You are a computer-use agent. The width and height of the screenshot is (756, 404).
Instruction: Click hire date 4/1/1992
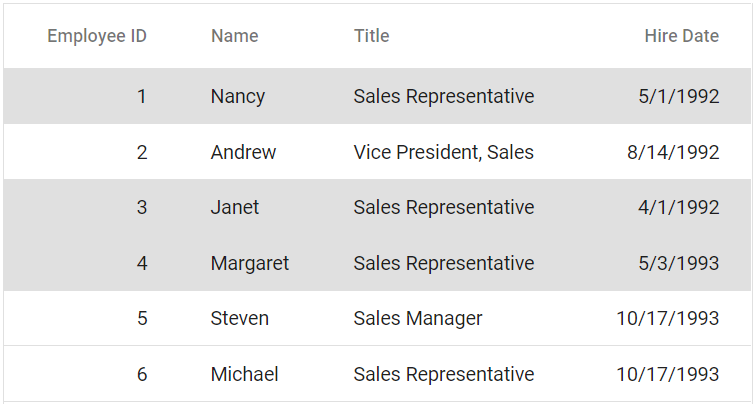678,207
